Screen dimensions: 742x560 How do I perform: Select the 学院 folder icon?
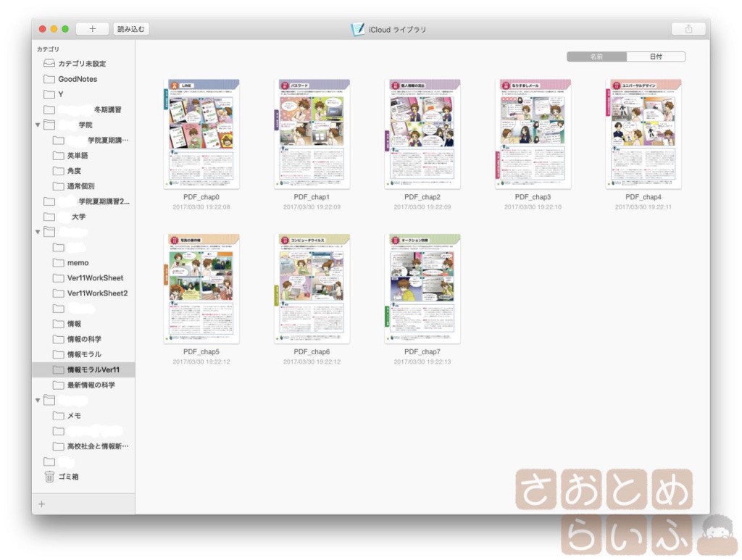(x=49, y=125)
